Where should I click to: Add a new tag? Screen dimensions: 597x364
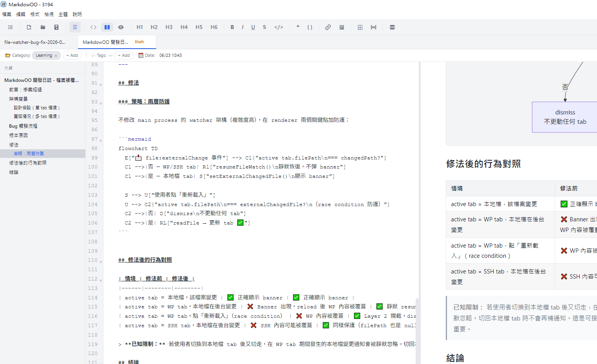(x=124, y=55)
